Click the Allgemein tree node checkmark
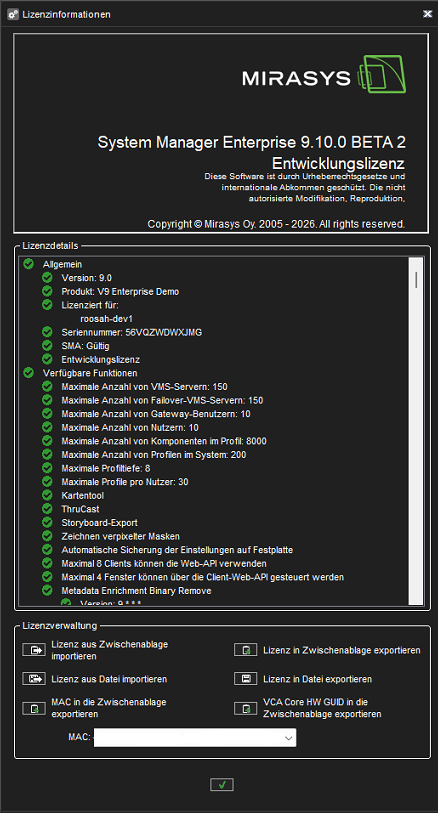This screenshot has width=438, height=813. click(x=29, y=264)
